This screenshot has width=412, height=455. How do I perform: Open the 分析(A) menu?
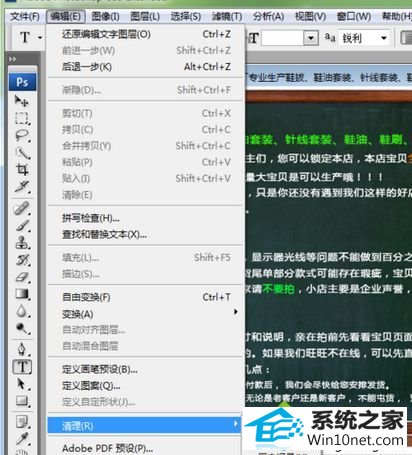(x=268, y=16)
